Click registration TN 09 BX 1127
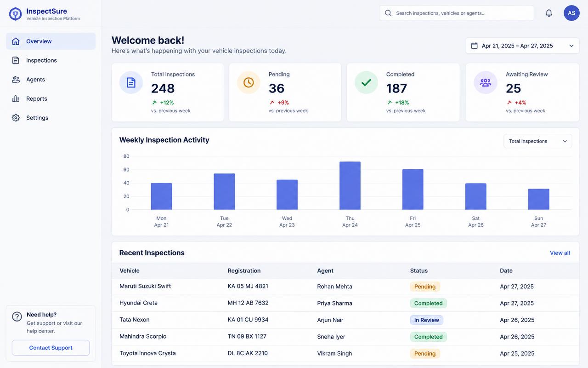Image resolution: width=588 pixels, height=368 pixels. (x=247, y=336)
